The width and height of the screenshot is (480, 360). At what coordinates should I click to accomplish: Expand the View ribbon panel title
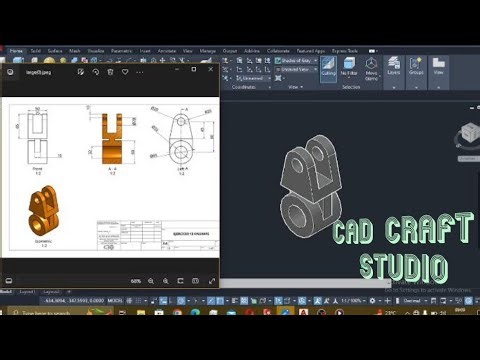point(295,87)
